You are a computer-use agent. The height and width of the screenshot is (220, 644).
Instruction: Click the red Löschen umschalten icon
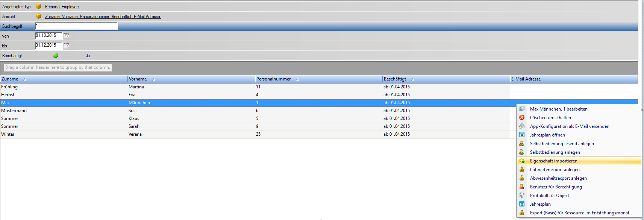(x=522, y=118)
